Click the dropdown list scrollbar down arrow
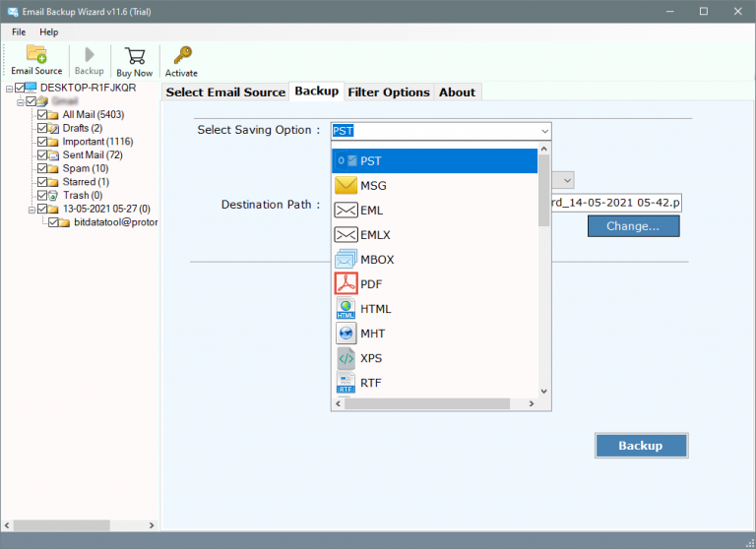 (544, 391)
